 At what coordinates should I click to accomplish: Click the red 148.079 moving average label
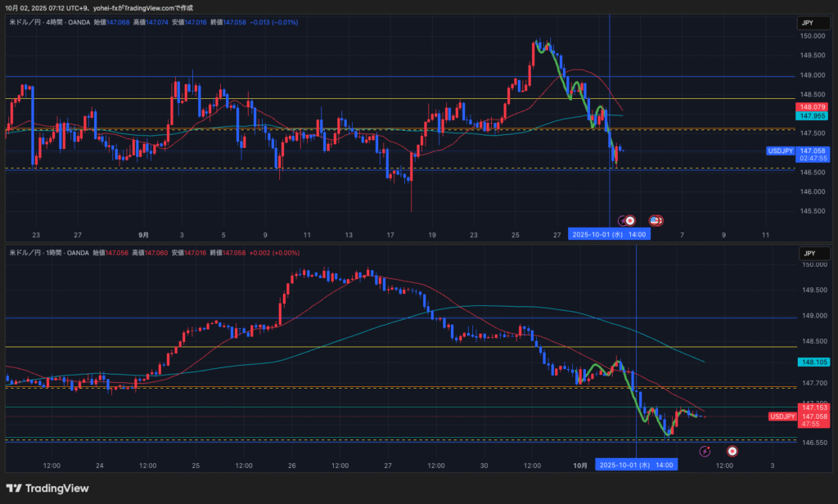[812, 107]
